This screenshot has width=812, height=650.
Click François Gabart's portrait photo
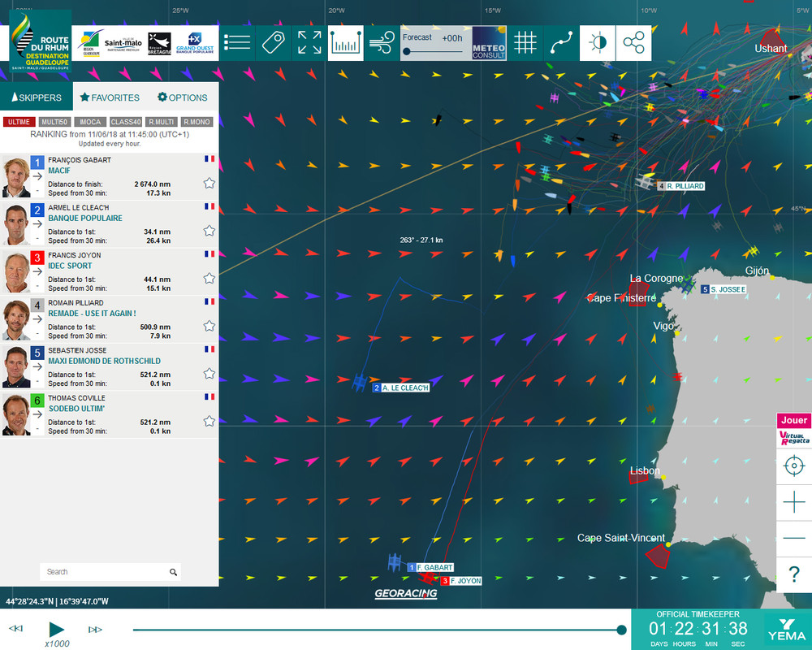(16, 177)
